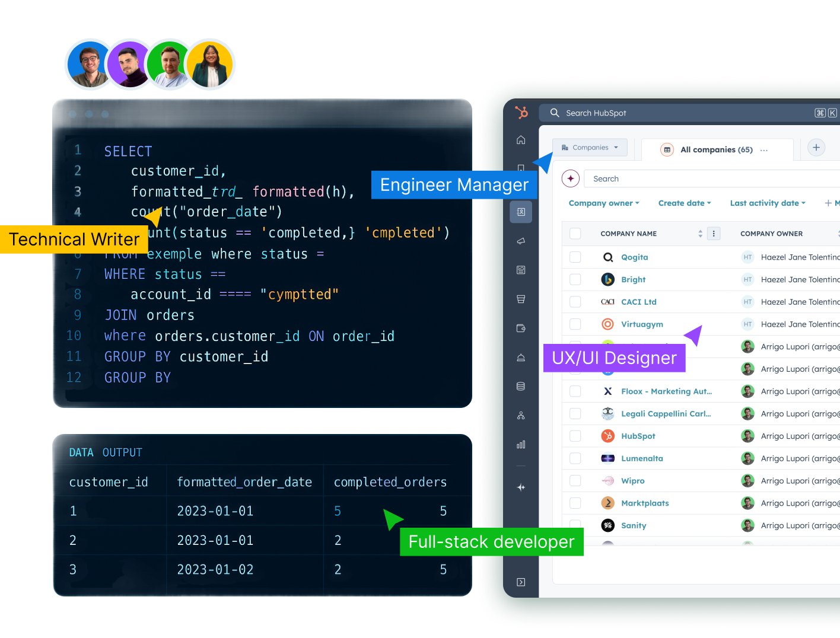
Task: Open the Marketing megaphone sidebar icon
Action: point(521,241)
